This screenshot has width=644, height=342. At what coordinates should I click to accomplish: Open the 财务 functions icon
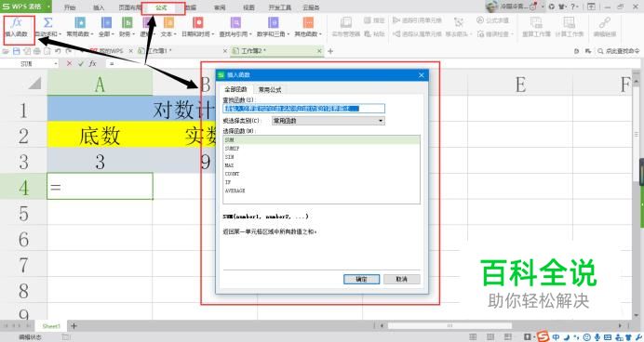coord(127,23)
